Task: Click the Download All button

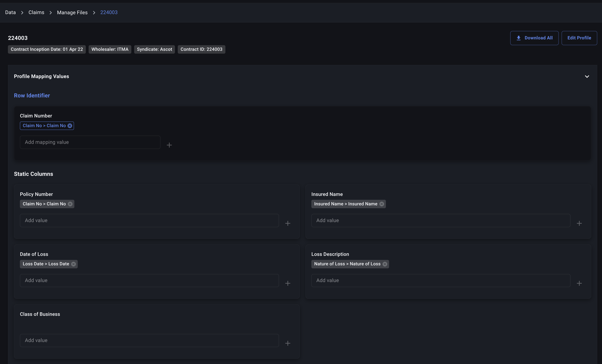Action: click(534, 38)
